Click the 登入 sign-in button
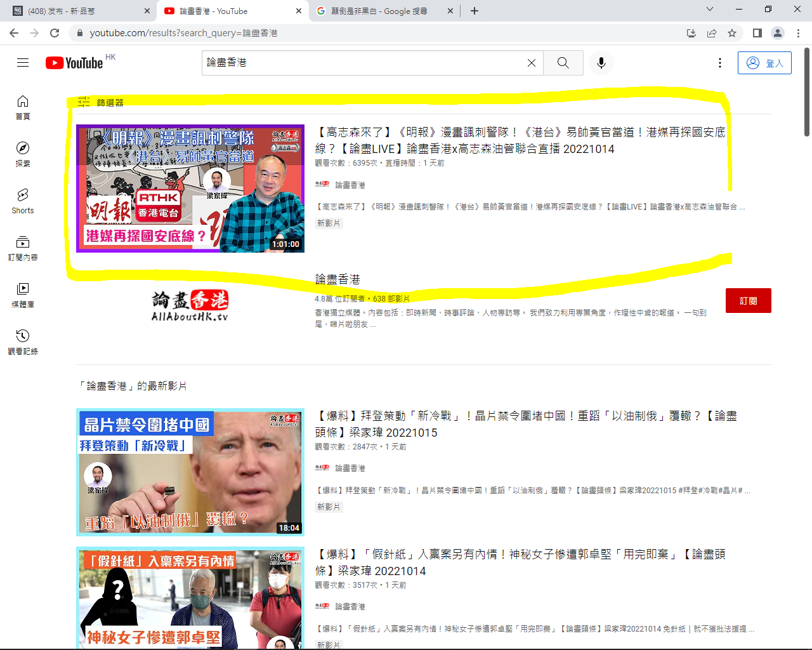 point(764,63)
